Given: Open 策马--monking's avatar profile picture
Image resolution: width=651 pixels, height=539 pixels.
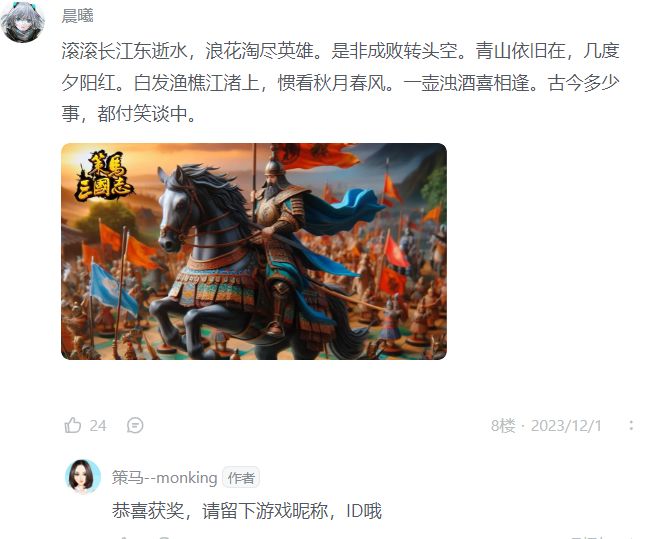Looking at the screenshot, I should point(83,477).
